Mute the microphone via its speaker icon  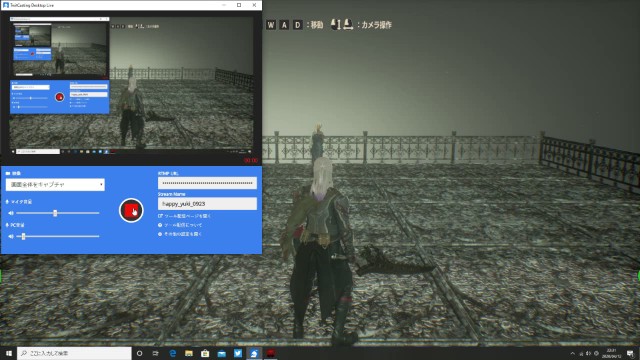point(11,213)
